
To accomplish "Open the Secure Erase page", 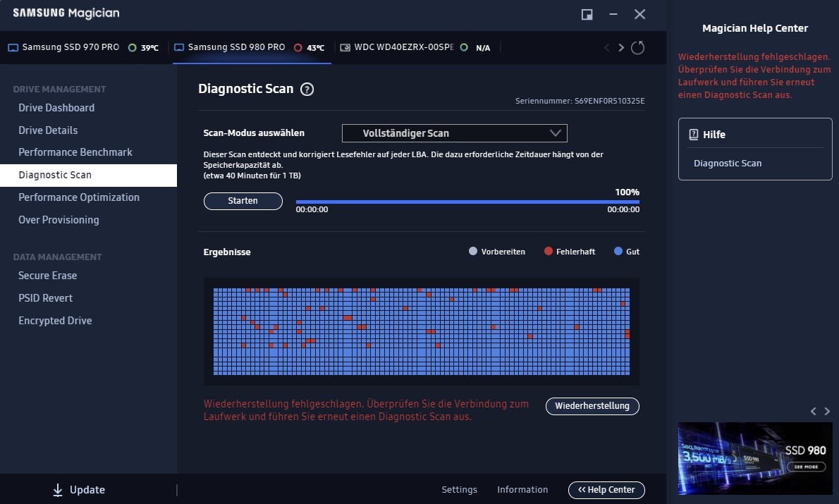I will pyautogui.click(x=48, y=276).
